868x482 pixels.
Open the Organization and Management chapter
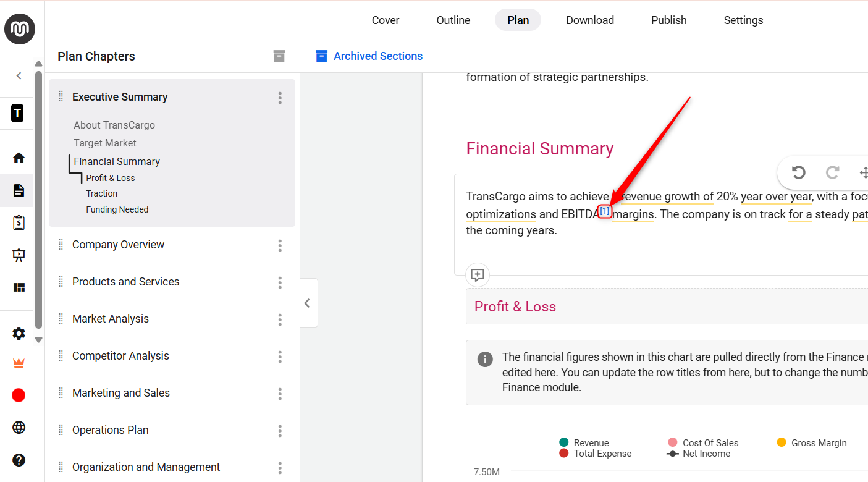pyautogui.click(x=146, y=467)
